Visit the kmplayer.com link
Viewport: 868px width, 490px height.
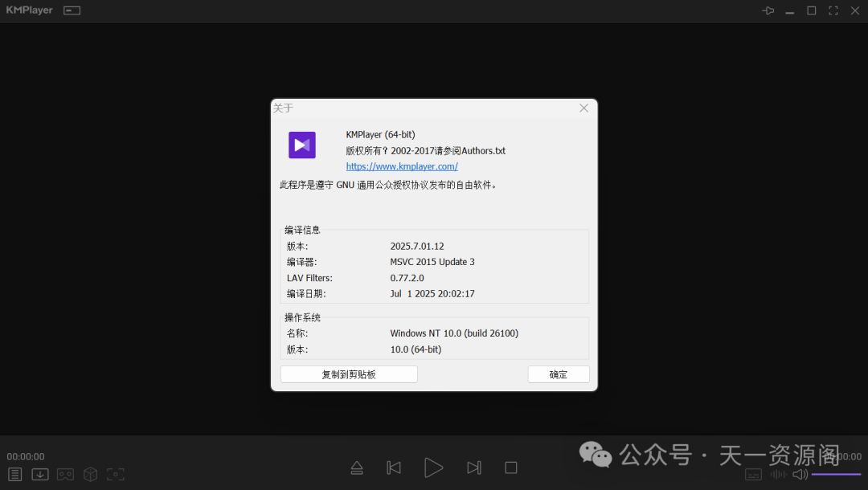point(402,166)
